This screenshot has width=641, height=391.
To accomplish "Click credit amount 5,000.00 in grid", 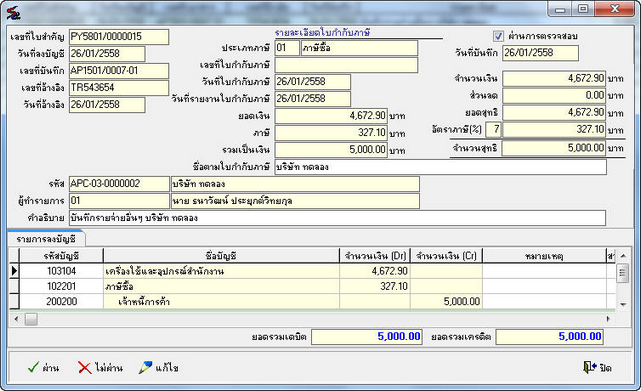I will [x=446, y=301].
